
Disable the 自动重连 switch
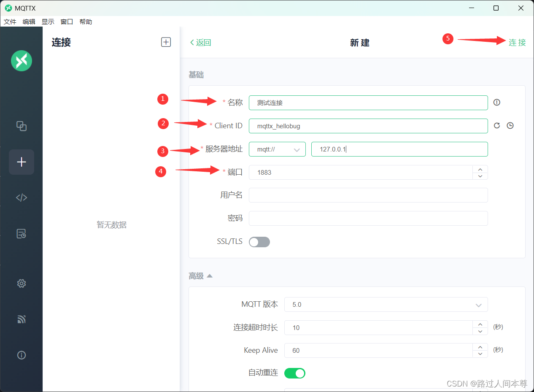pyautogui.click(x=295, y=373)
